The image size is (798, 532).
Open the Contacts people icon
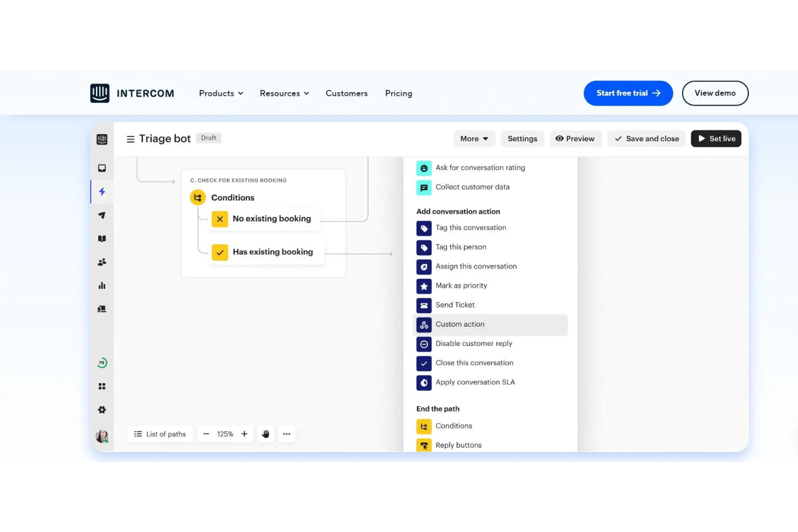pos(102,262)
